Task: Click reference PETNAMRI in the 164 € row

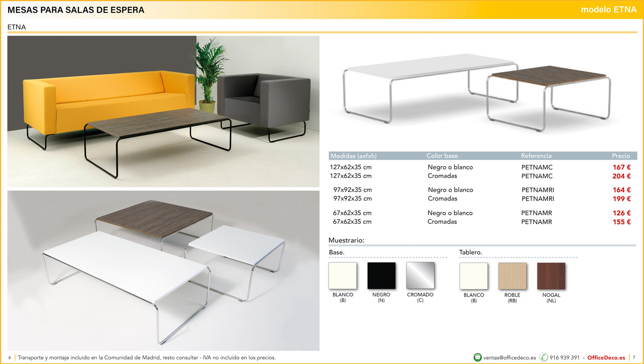Action: 538,190
